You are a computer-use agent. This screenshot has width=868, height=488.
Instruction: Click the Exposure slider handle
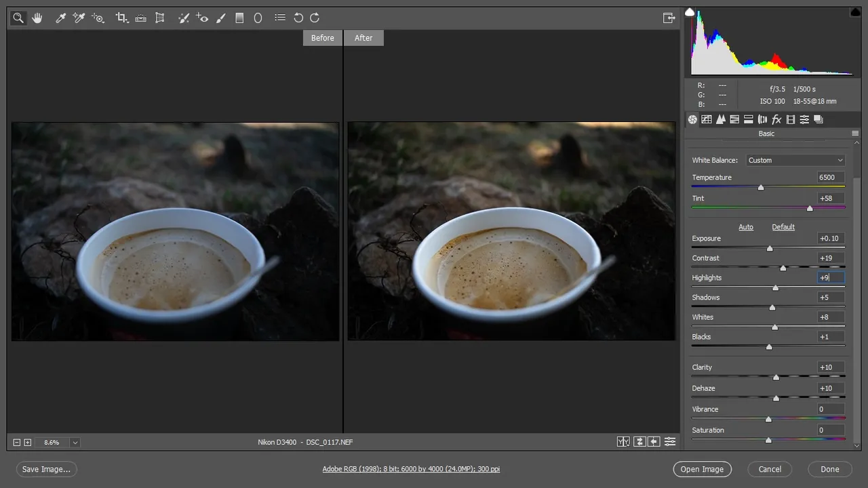pyautogui.click(x=770, y=248)
